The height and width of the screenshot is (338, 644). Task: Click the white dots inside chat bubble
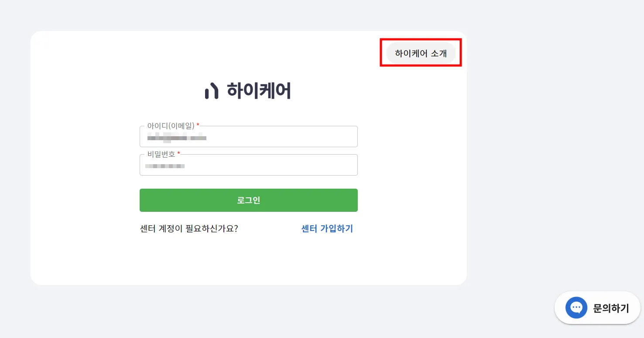coord(576,307)
